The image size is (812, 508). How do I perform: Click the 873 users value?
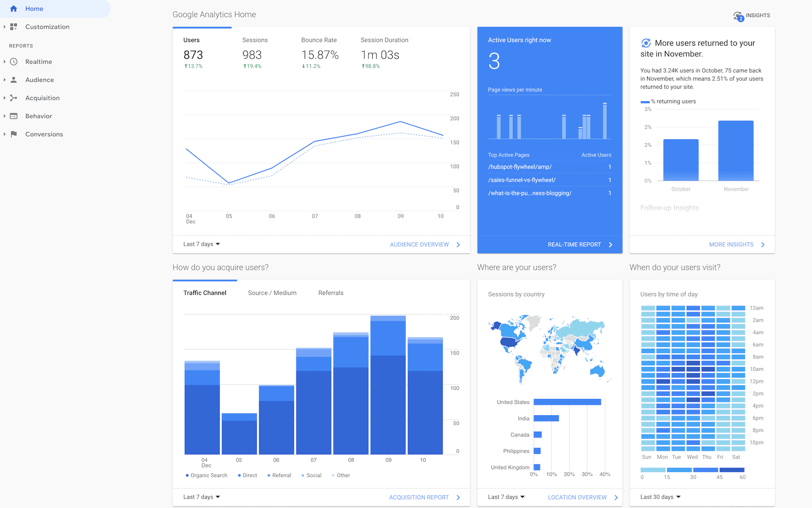pos(193,55)
